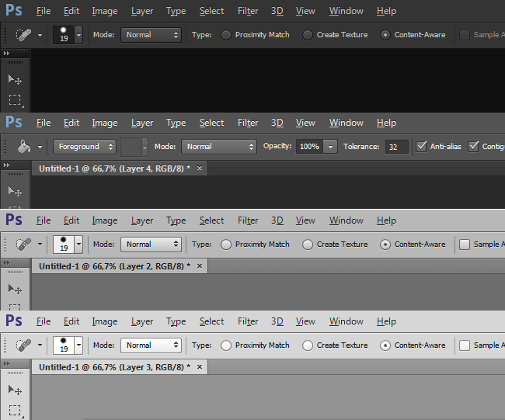505x420 pixels.
Task: Click the Ps logo in darkest top strip
Action: [x=14, y=10]
